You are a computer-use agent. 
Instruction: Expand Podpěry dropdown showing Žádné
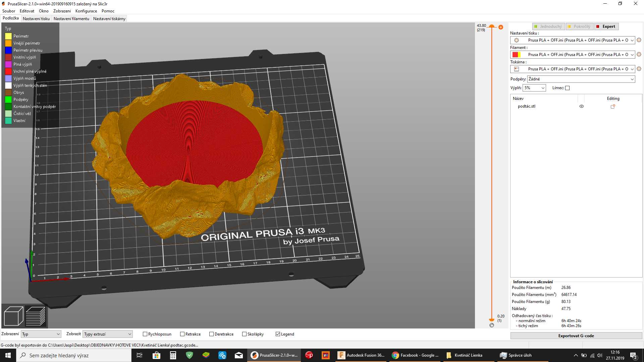[581, 79]
